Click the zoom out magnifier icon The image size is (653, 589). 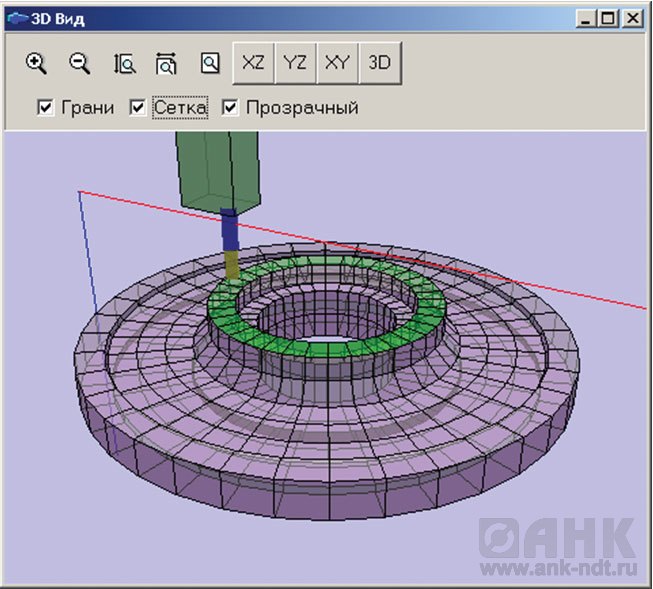click(80, 63)
